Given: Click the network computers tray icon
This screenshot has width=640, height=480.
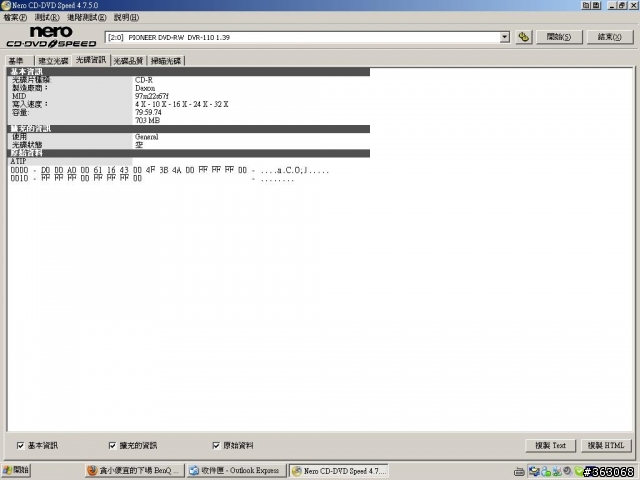Looking at the screenshot, I should [x=534, y=471].
